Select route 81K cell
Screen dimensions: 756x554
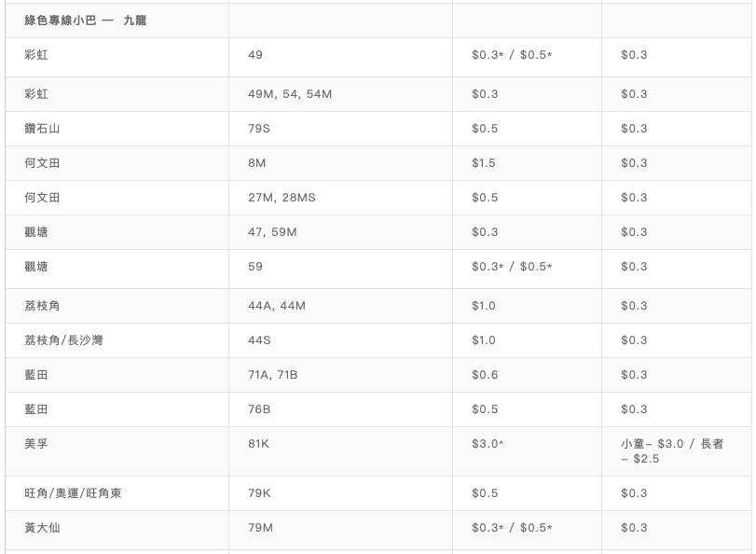259,444
